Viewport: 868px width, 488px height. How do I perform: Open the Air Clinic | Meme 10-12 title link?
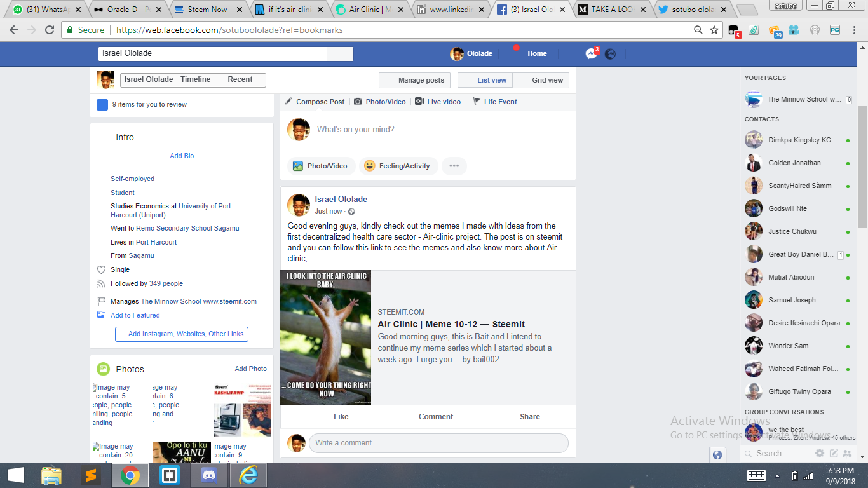click(451, 324)
